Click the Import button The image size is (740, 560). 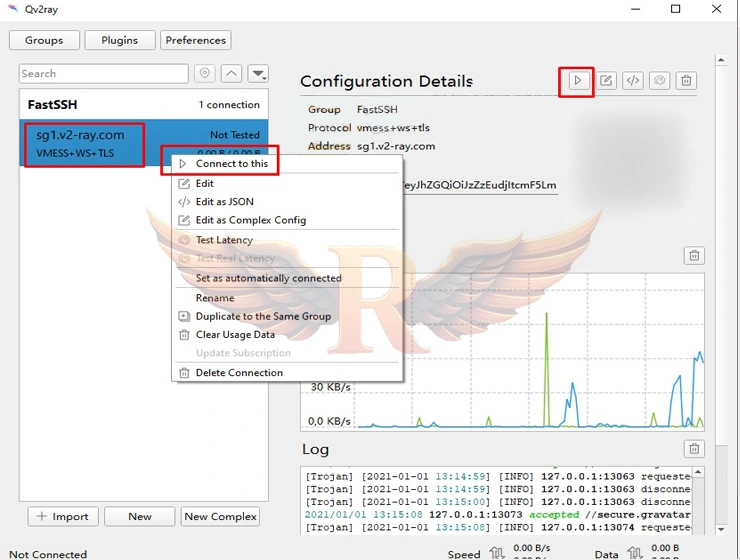62,516
